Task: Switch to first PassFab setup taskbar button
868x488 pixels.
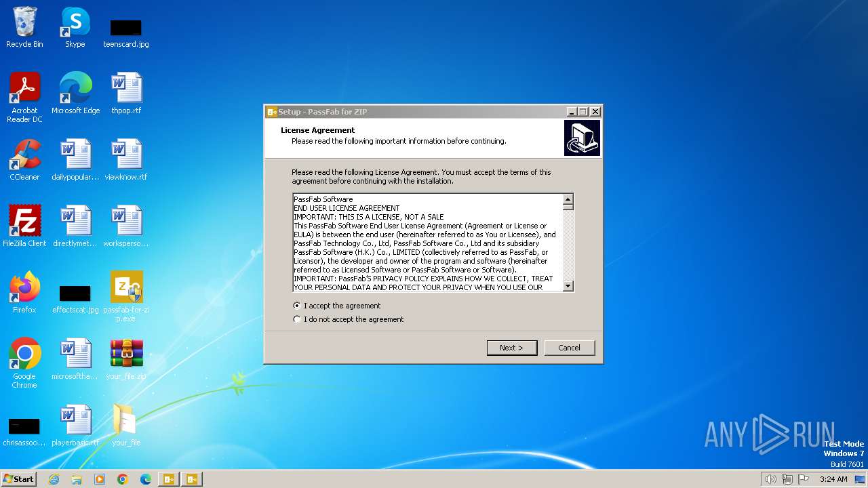Action: point(169,479)
